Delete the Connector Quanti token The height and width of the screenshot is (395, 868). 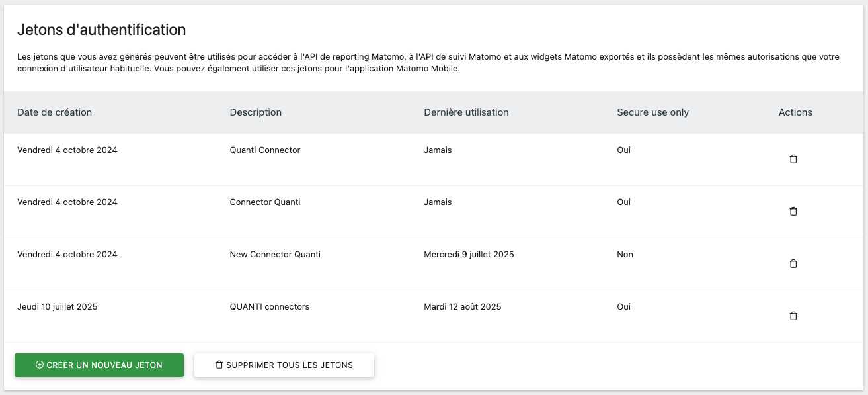(793, 212)
